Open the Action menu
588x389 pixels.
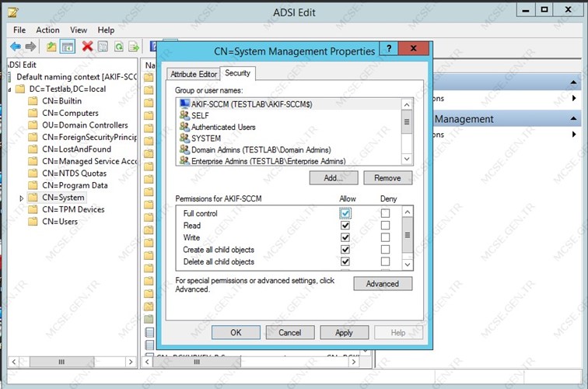coord(47,30)
